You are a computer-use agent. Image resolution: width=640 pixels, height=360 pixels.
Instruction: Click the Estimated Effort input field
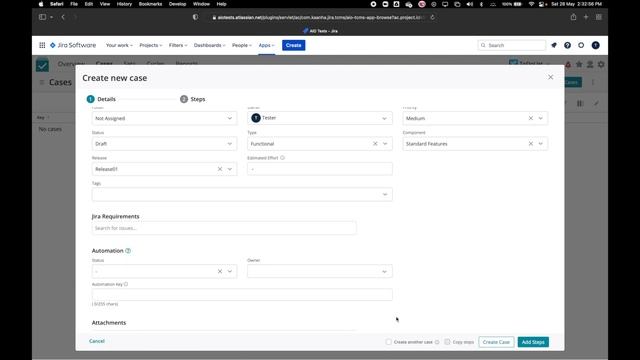tap(320, 169)
